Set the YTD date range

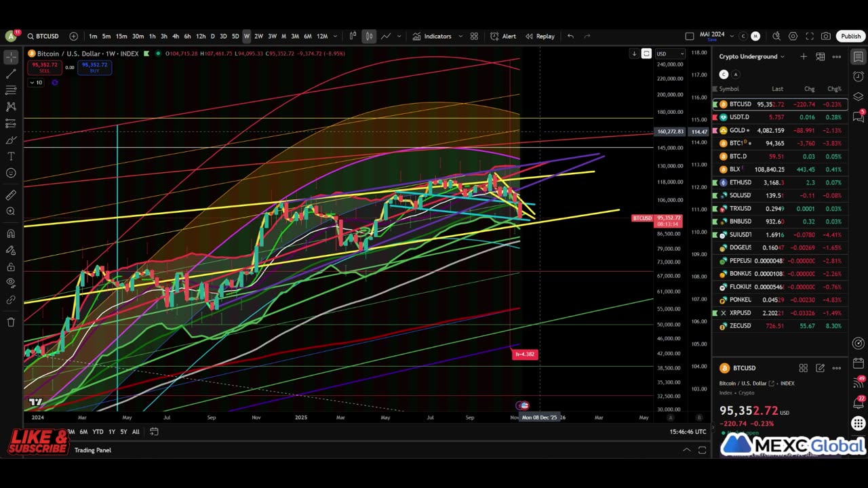98,432
